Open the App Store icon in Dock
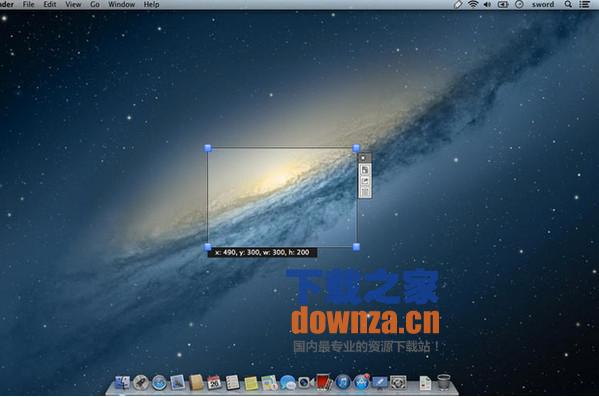599x397 pixels. click(x=361, y=382)
